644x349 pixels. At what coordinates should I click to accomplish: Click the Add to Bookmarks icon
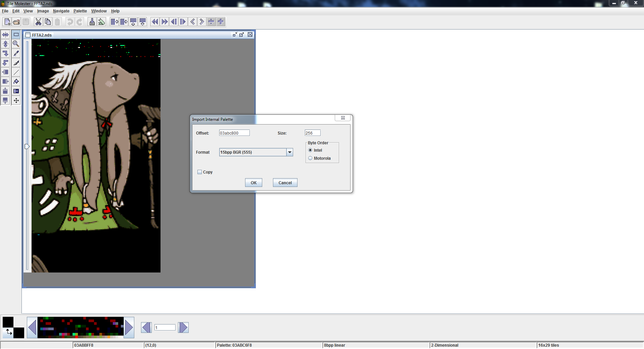[101, 22]
